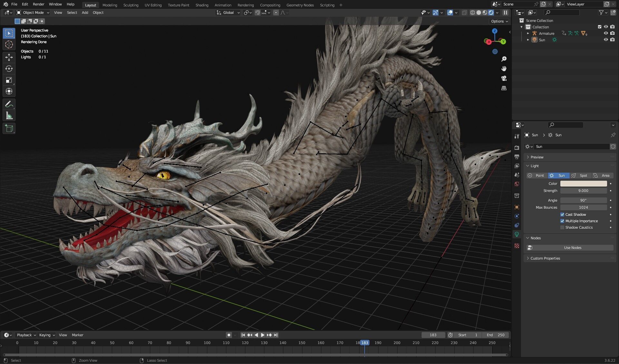Open the viewport Options dropdown
The image size is (619, 364).
[499, 21]
